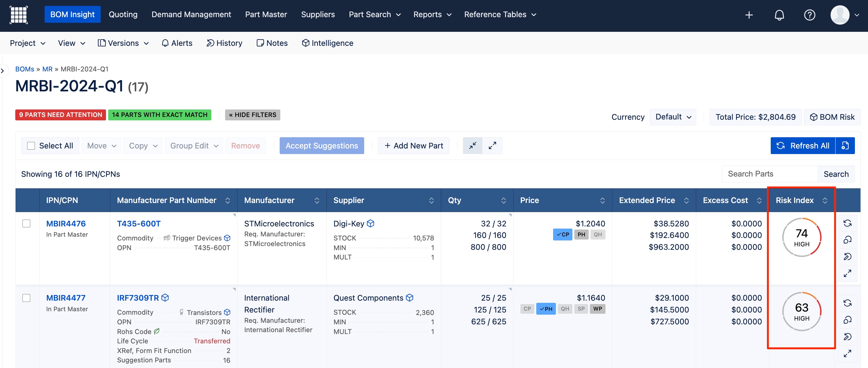The height and width of the screenshot is (368, 868).
Task: Click the export icon beside Refresh All
Action: [845, 146]
